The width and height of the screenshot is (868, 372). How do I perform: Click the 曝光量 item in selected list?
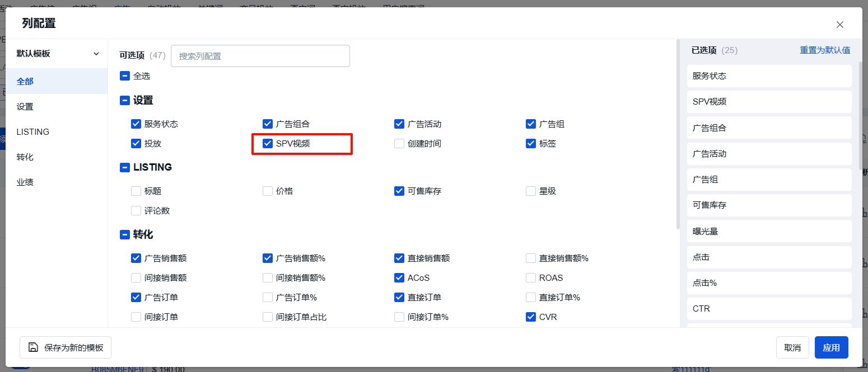[769, 231]
